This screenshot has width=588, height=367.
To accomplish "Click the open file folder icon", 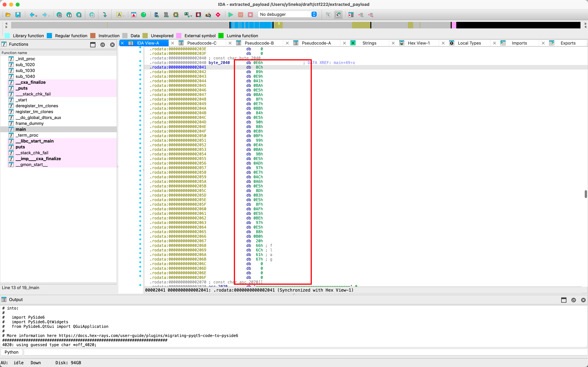I will 8,15.
